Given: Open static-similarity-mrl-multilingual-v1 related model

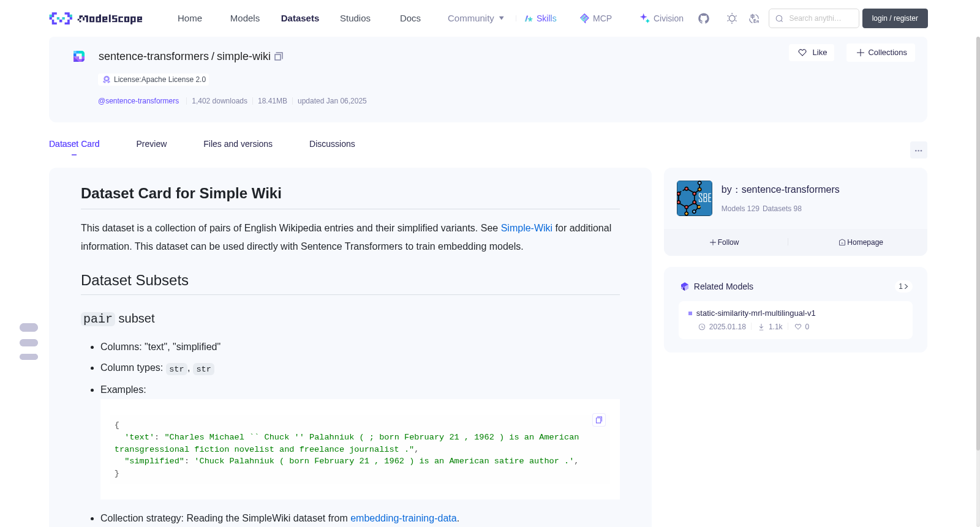Looking at the screenshot, I should (x=756, y=313).
